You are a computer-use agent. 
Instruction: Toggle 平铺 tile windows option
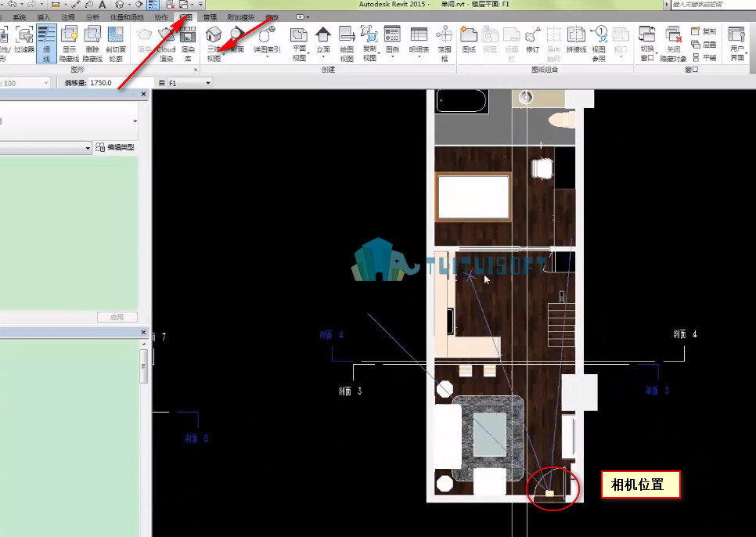point(704,57)
